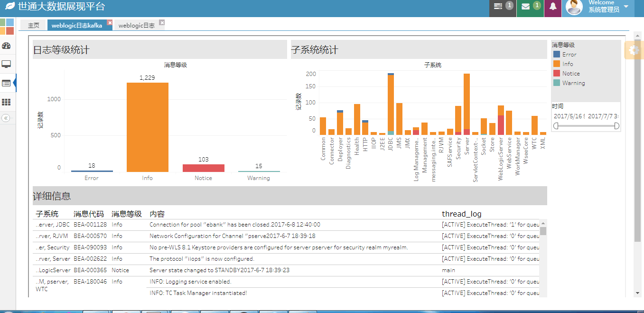Click the left handle of time slider
This screenshot has height=313, width=644.
click(556, 126)
